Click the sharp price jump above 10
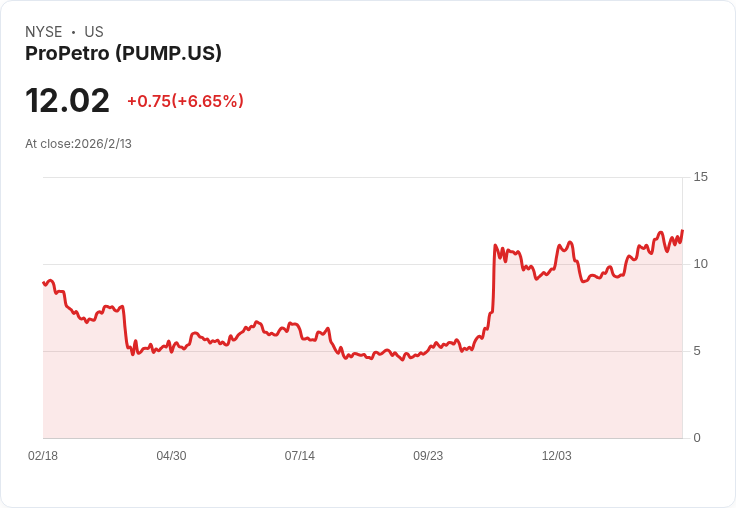This screenshot has height=508, width=736. (493, 282)
